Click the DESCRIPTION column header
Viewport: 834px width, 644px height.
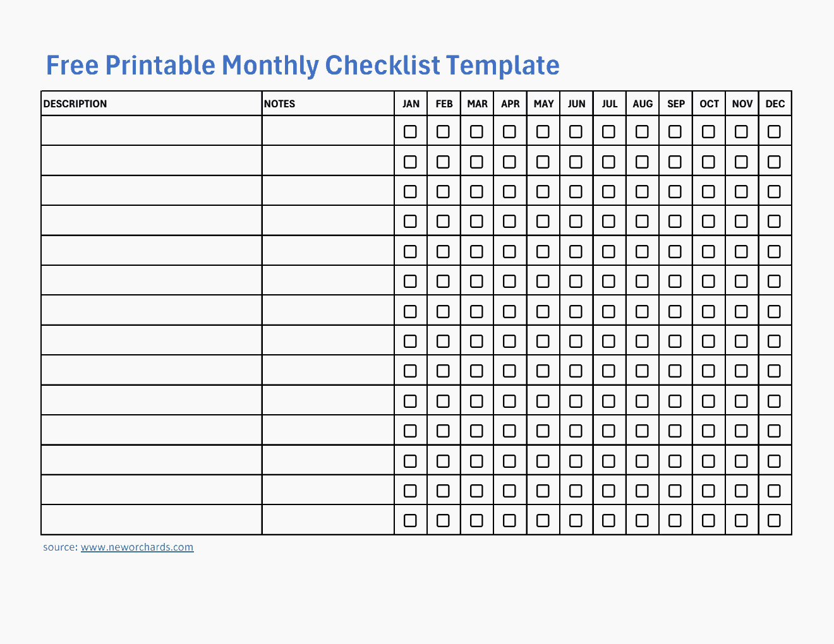point(75,104)
